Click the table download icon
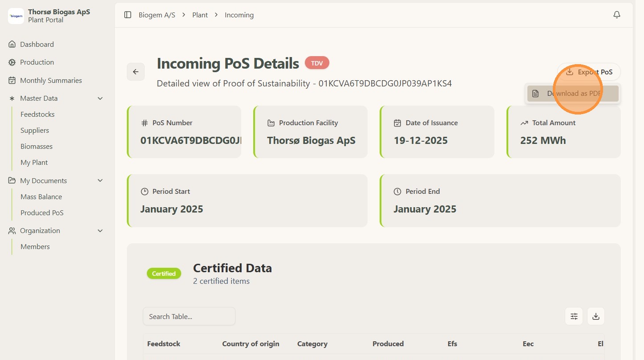 tap(596, 316)
